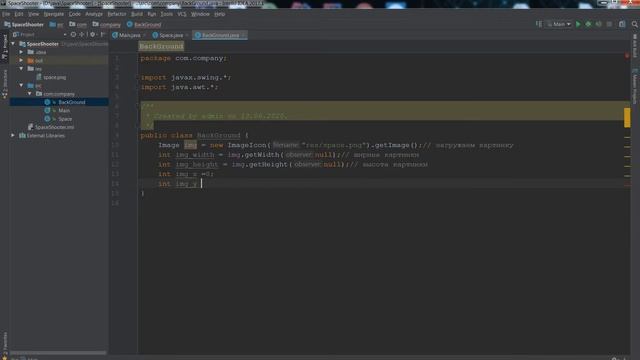Click company in navigation bar
640x360 pixels.
point(107,24)
